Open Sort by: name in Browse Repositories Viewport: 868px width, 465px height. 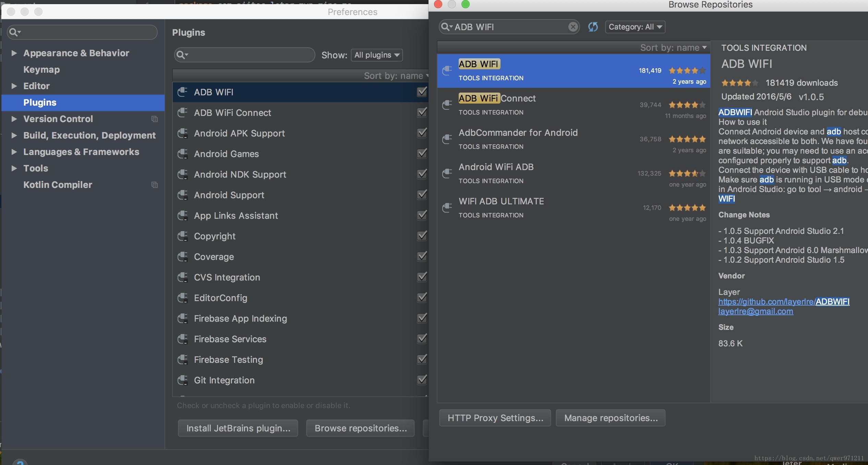point(673,48)
